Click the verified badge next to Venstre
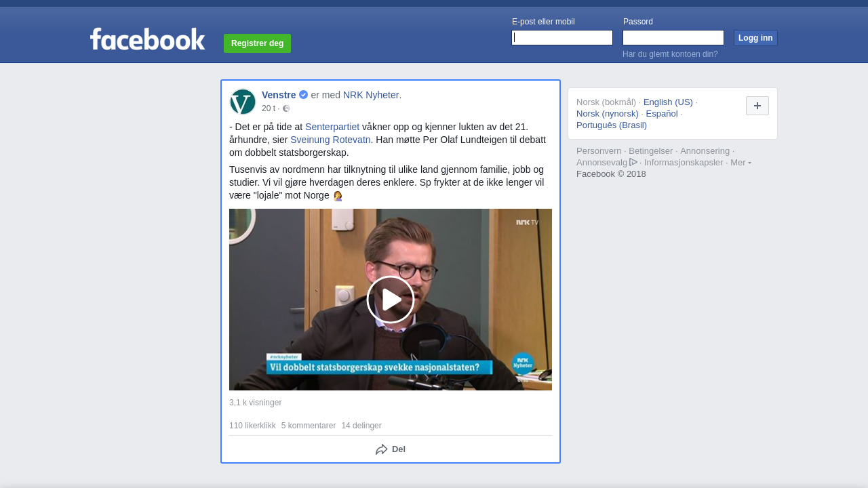 pos(303,95)
